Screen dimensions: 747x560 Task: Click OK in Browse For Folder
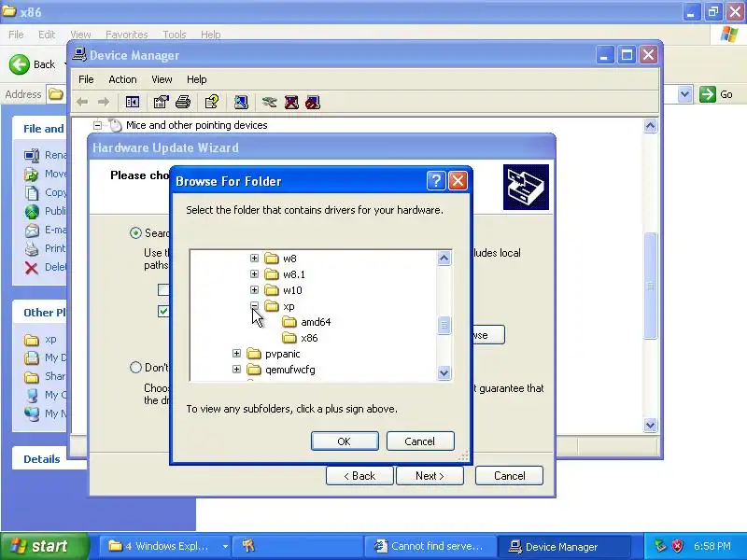(x=345, y=441)
